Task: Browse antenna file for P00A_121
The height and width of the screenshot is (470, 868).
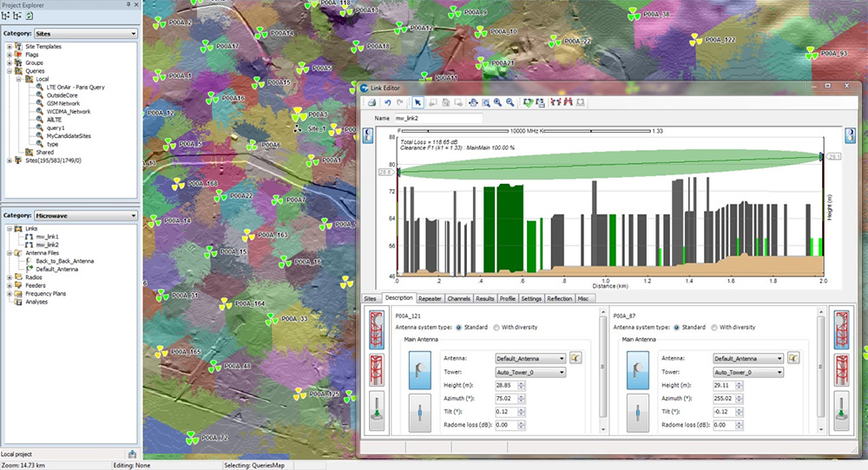Action: (x=575, y=358)
